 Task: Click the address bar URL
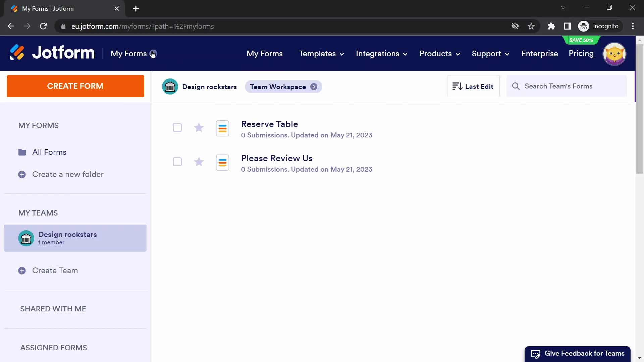143,26
